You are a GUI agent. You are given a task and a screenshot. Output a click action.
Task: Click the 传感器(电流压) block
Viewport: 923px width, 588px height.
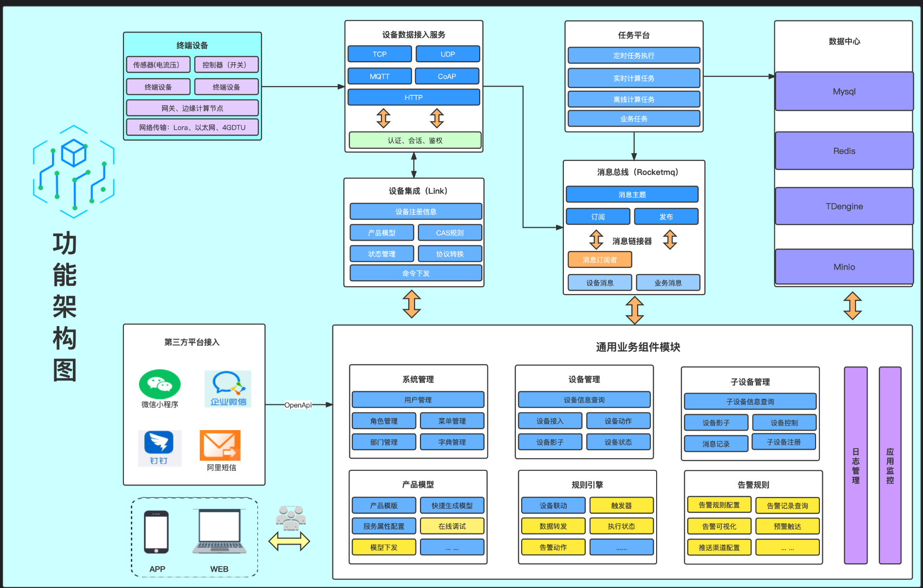coord(158,65)
